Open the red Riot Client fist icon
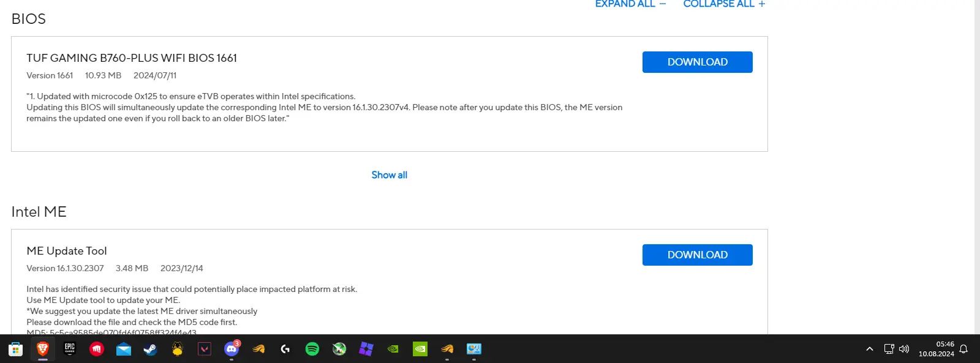The width and height of the screenshot is (980, 363). pyautogui.click(x=97, y=349)
